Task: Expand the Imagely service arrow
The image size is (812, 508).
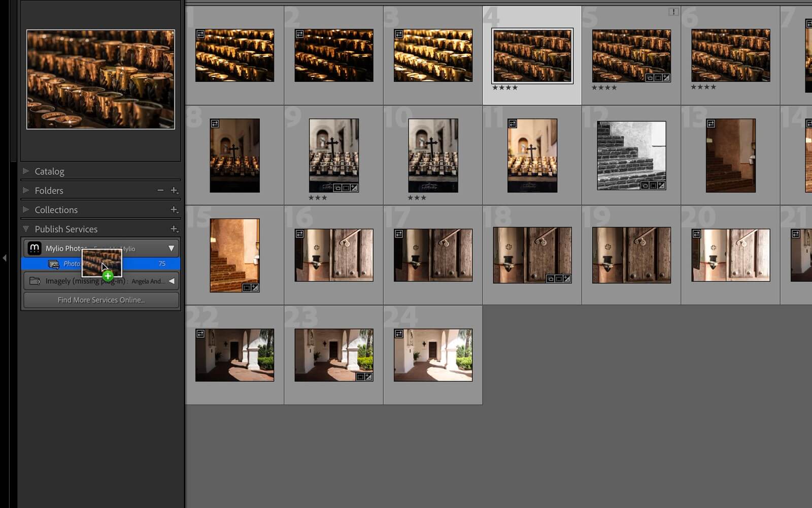Action: point(172,281)
